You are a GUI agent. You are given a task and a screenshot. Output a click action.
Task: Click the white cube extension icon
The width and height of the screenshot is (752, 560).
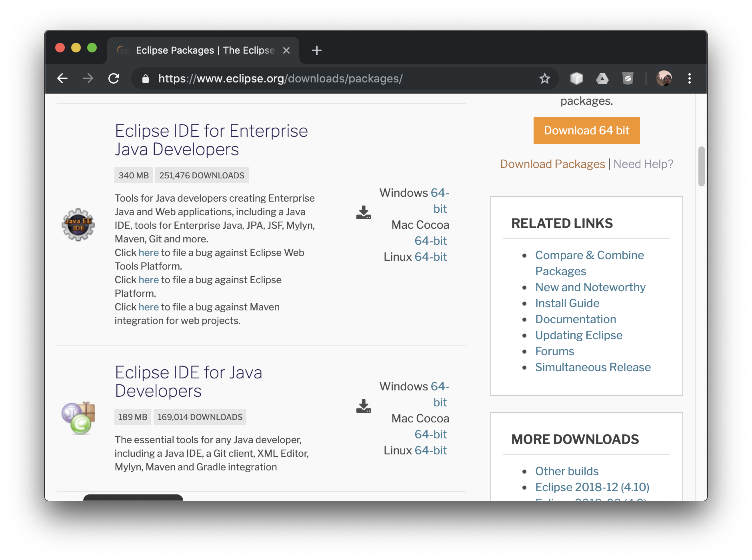[576, 78]
